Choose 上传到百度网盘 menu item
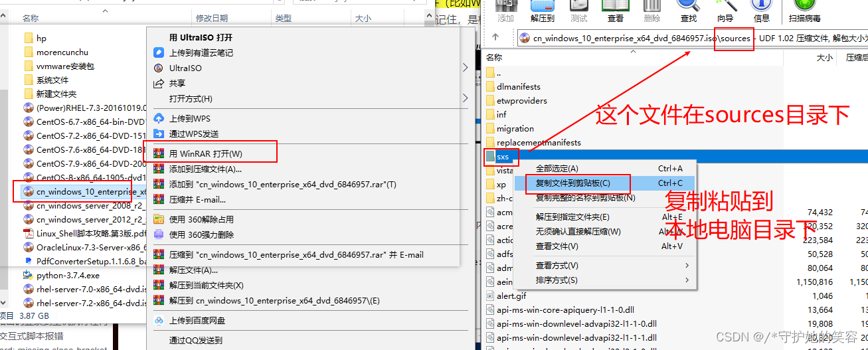The image size is (868, 350). click(197, 320)
